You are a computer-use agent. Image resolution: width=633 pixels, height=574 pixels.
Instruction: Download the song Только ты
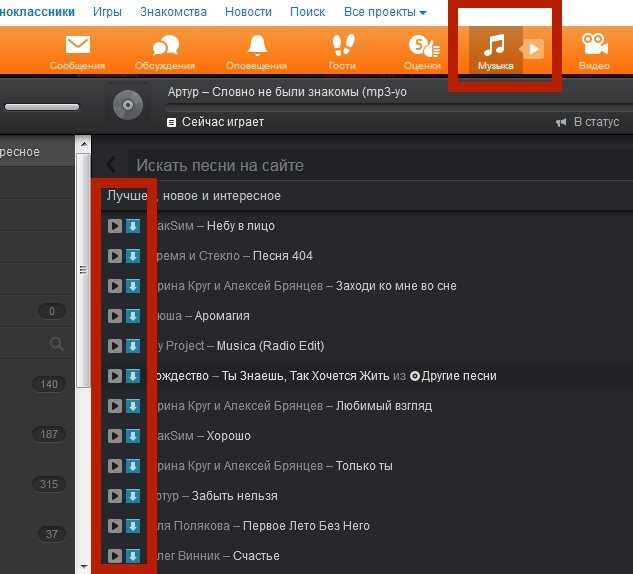133,466
